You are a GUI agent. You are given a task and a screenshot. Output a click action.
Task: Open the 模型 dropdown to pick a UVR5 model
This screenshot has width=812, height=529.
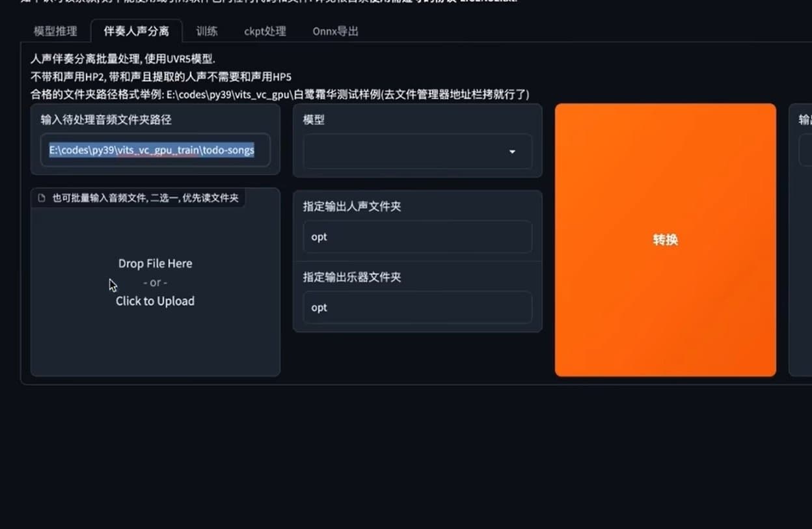tap(416, 151)
